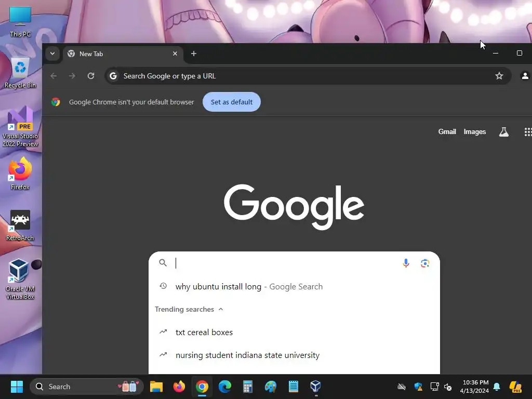This screenshot has height=399, width=532.
Task: Maximize the Chrome window
Action: [x=520, y=54]
